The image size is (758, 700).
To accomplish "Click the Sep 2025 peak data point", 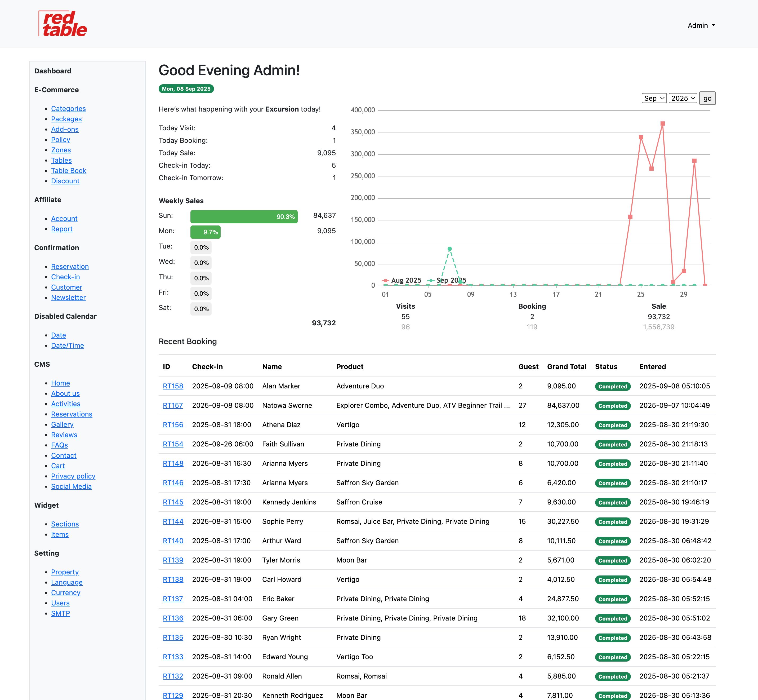I will point(449,249).
